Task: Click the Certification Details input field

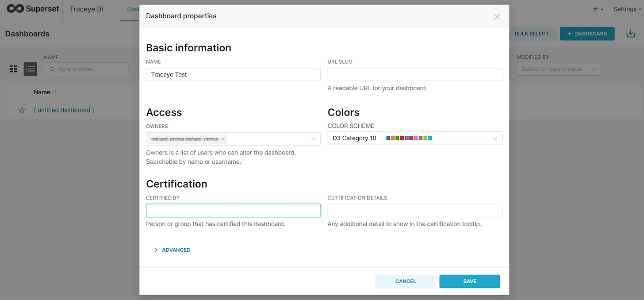Action: [414, 211]
